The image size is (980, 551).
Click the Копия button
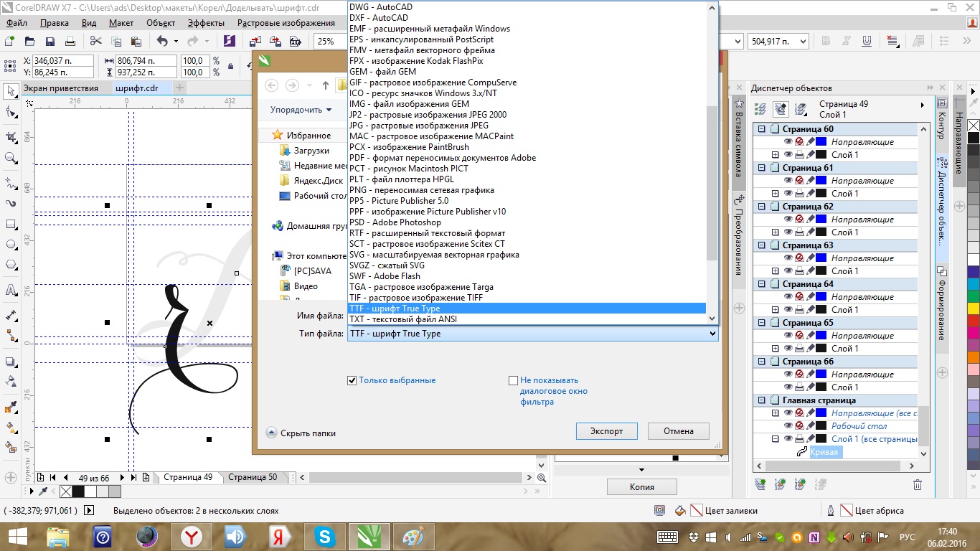coord(642,486)
